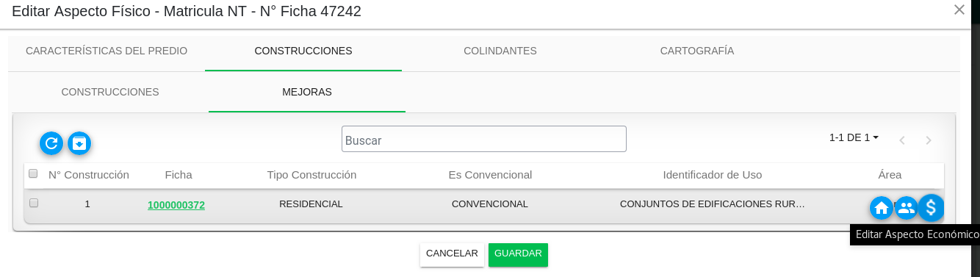Image resolution: width=980 pixels, height=277 pixels.
Task: Click the blue archive download icon
Action: [x=79, y=143]
